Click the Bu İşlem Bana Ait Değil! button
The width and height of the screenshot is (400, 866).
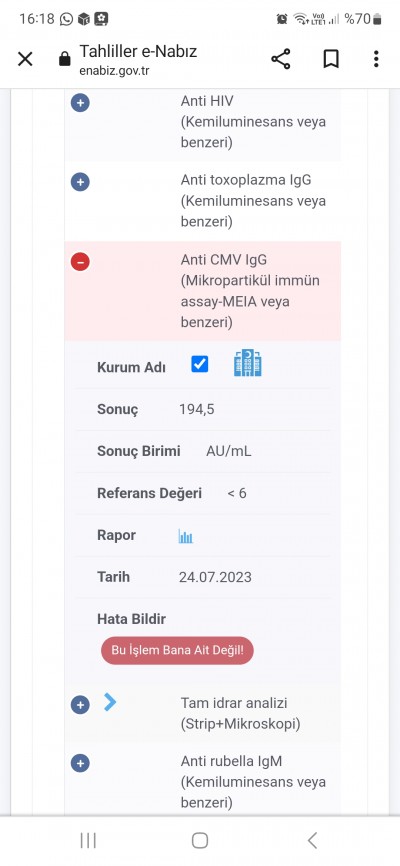[177, 650]
